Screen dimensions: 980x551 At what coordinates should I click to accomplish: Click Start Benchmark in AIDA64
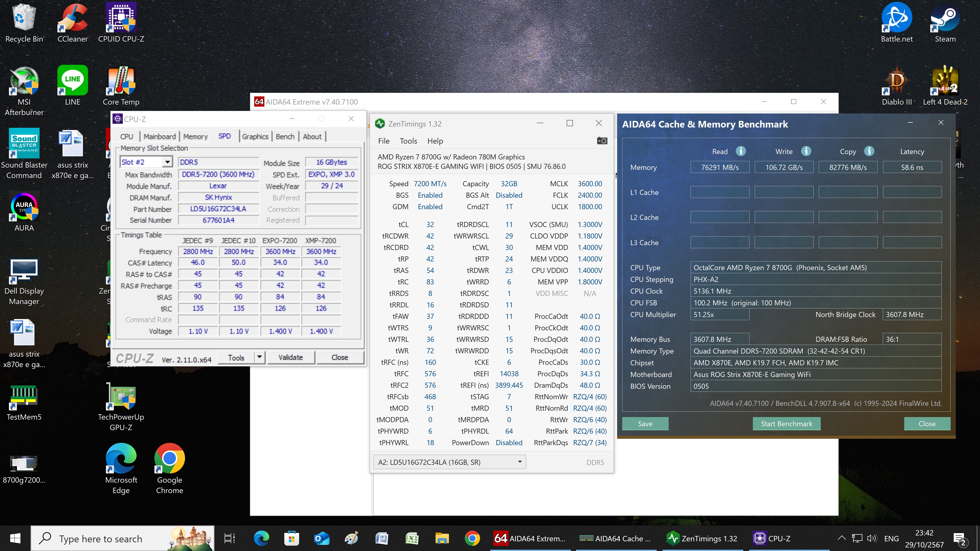(786, 423)
